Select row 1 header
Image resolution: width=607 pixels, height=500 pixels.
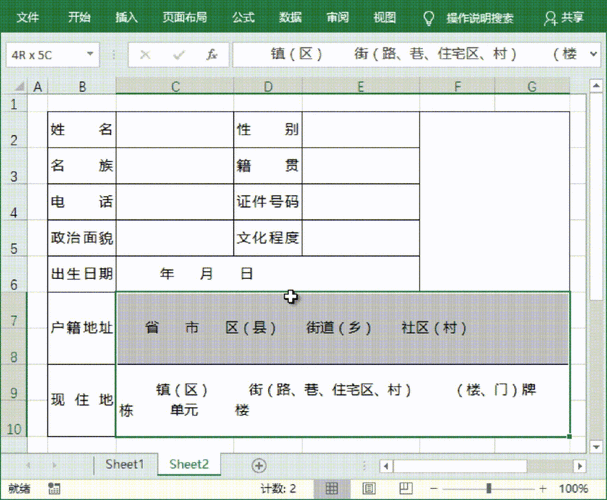coord(14,103)
